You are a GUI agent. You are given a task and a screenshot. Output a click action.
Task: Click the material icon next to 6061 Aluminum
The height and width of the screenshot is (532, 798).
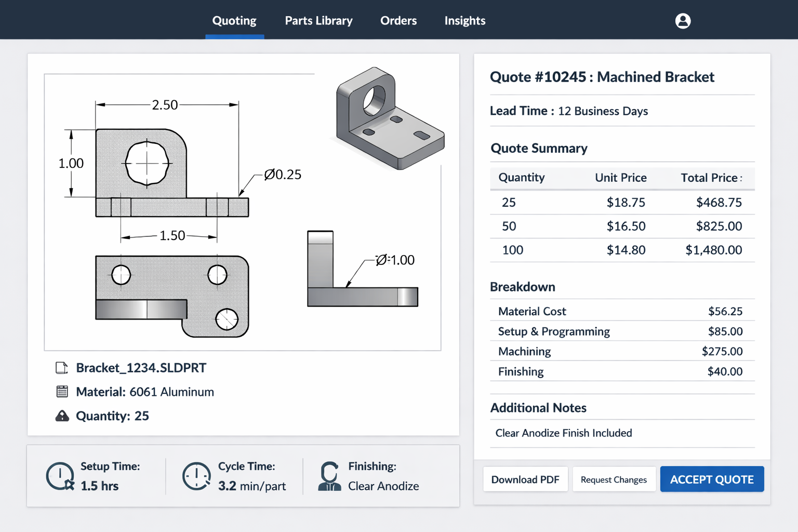(62, 392)
